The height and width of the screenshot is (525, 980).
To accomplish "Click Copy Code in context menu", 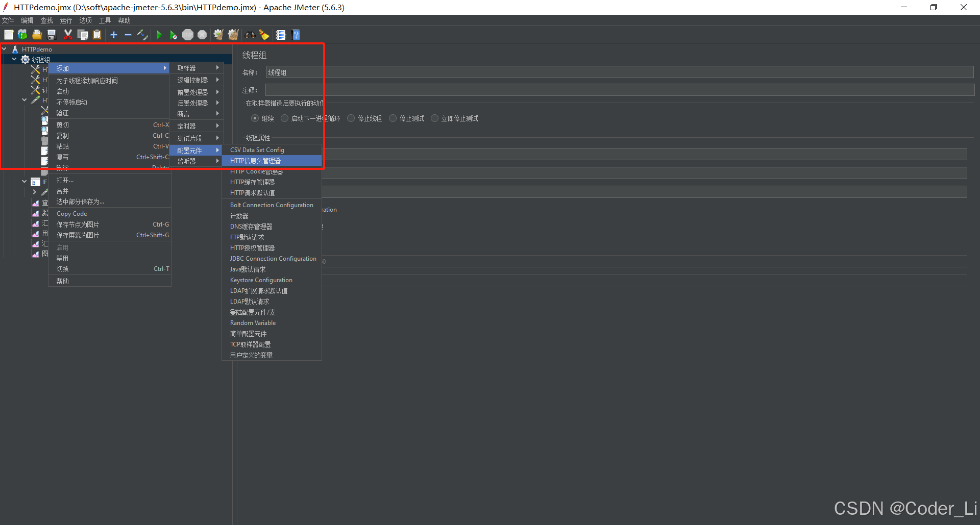I will pyautogui.click(x=110, y=214).
